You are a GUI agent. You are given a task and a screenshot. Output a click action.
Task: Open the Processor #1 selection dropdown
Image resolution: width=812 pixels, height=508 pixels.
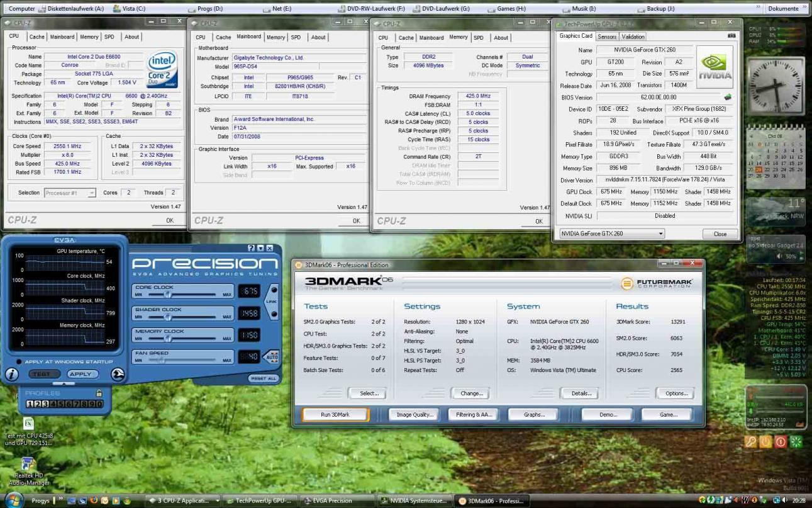click(70, 193)
